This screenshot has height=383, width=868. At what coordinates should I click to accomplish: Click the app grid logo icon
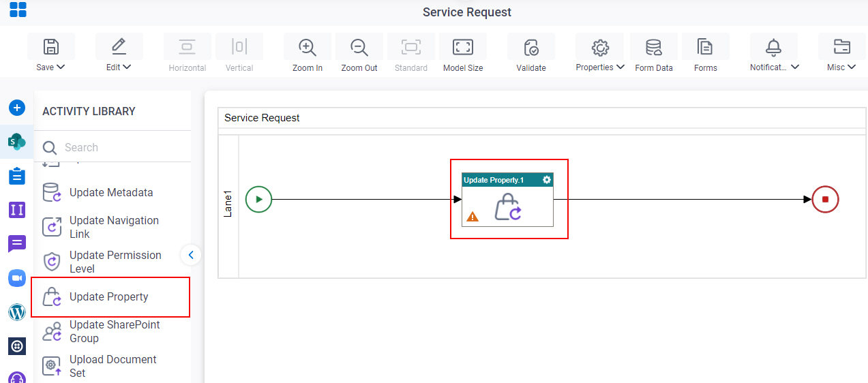pyautogui.click(x=18, y=10)
